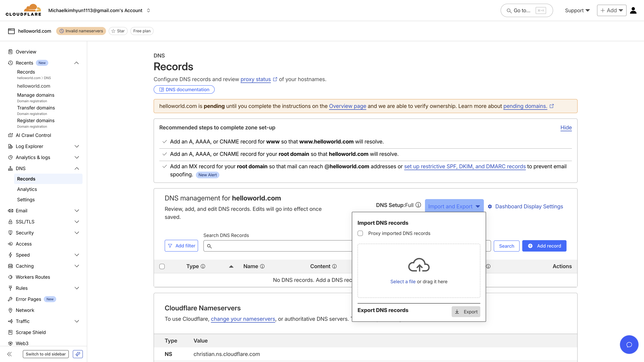
Task: Open the change your nameservers link
Action: coord(243,319)
